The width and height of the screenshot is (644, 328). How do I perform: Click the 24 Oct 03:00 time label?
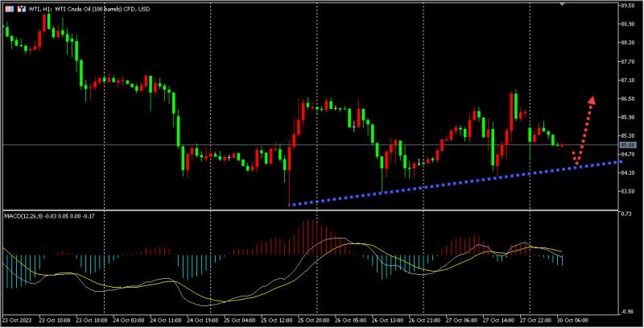tap(129, 320)
